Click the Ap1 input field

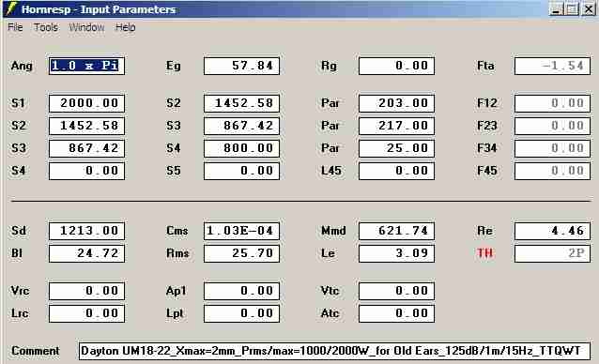[x=241, y=291]
